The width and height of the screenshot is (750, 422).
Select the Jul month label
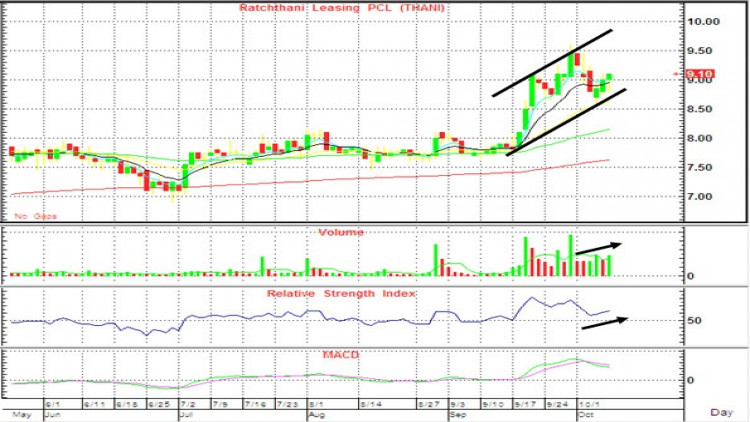coord(186,414)
